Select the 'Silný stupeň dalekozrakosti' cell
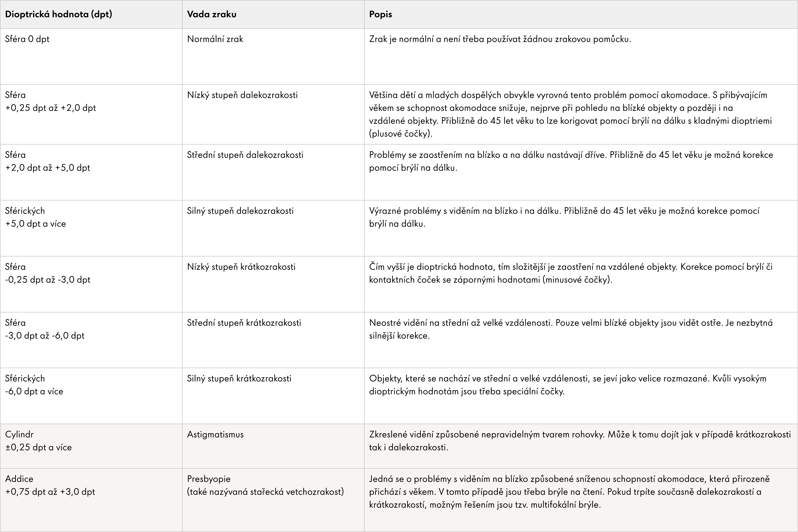This screenshot has height=532, width=798. tap(240, 211)
